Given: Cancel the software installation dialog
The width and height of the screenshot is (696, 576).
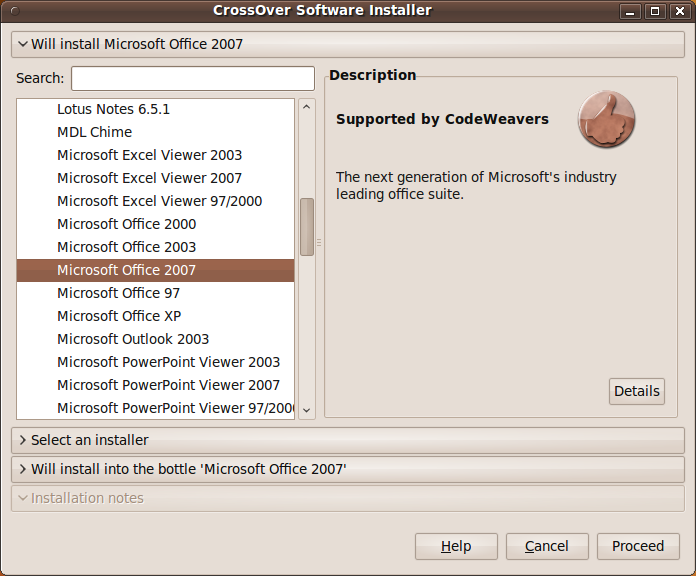Looking at the screenshot, I should (x=547, y=546).
